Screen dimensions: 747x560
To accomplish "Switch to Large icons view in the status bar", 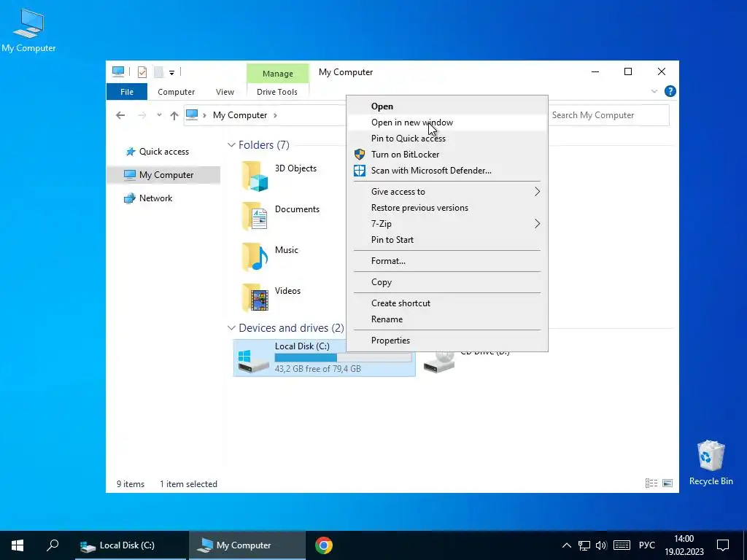I will [667, 483].
